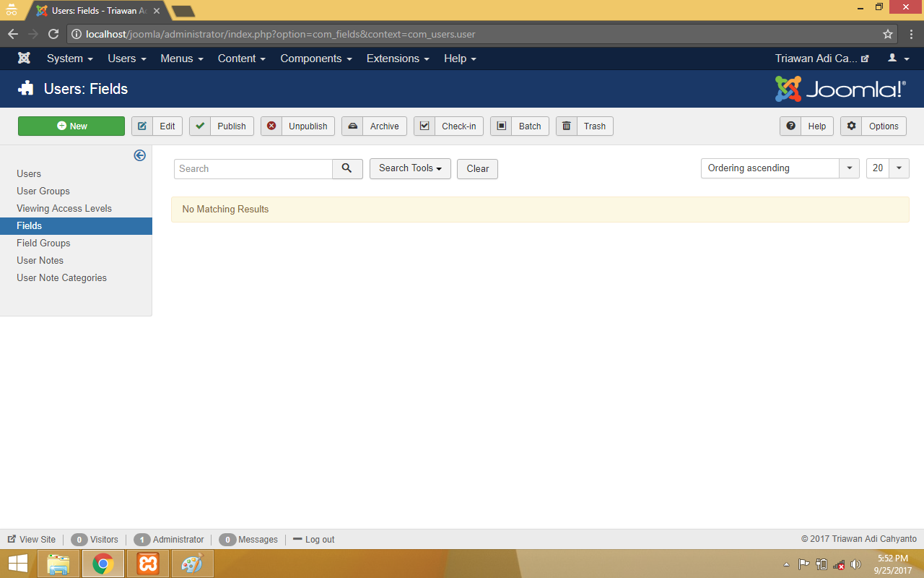Open the Ordering ascending sort dropdown
This screenshot has height=578, width=924.
tap(780, 168)
